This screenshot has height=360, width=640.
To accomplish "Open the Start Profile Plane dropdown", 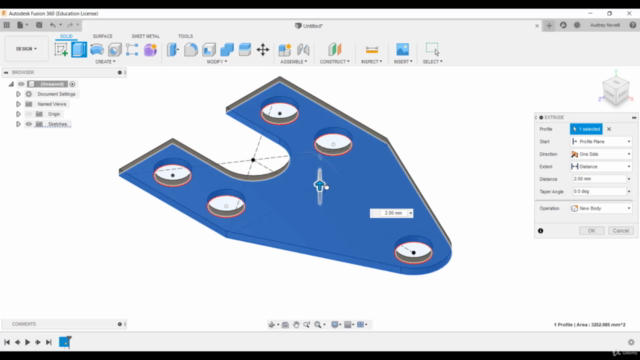I will (601, 142).
